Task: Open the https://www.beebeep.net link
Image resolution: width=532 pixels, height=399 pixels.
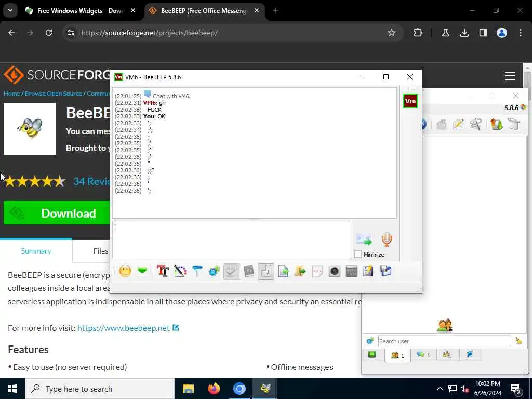Action: [x=124, y=328]
